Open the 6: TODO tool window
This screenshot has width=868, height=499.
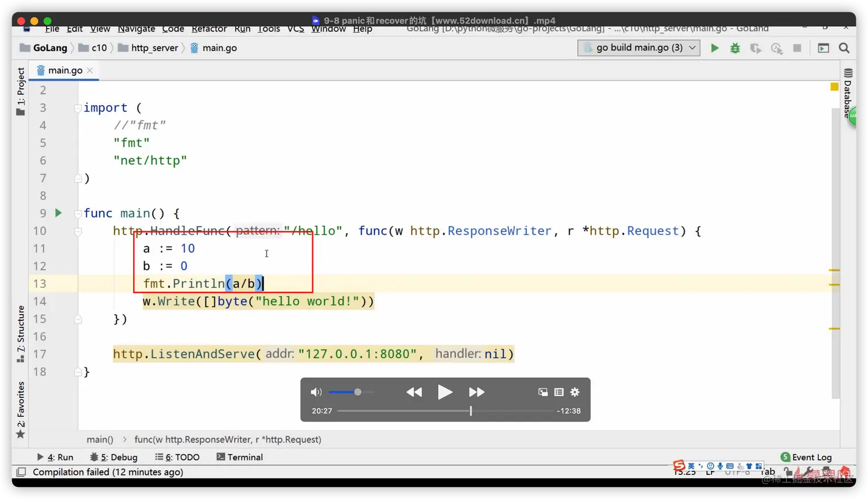pyautogui.click(x=177, y=457)
